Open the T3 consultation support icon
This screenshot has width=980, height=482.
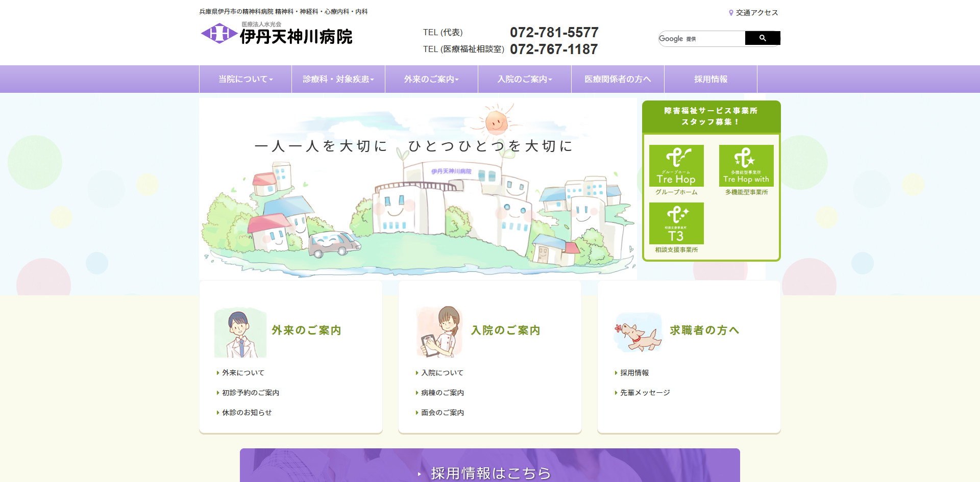point(676,223)
